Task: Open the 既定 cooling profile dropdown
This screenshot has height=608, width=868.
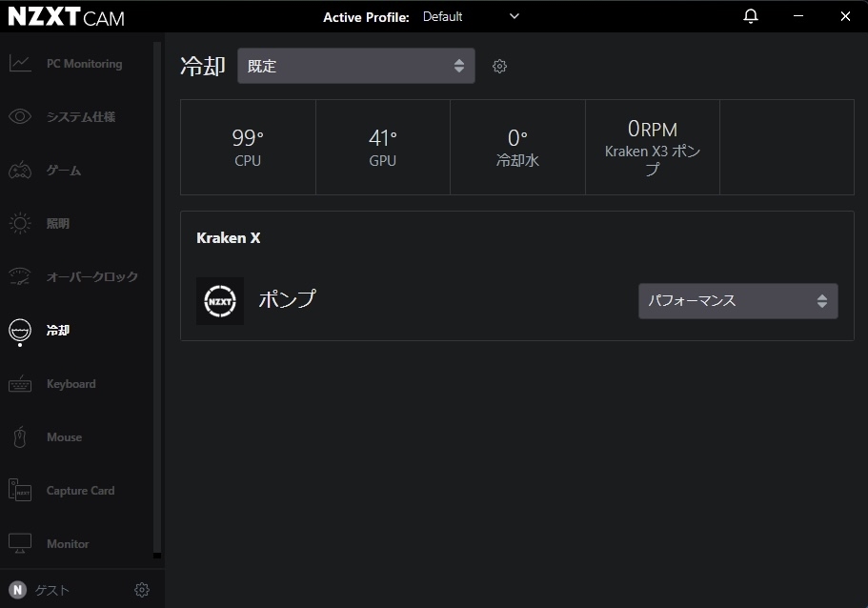Action: [x=356, y=66]
